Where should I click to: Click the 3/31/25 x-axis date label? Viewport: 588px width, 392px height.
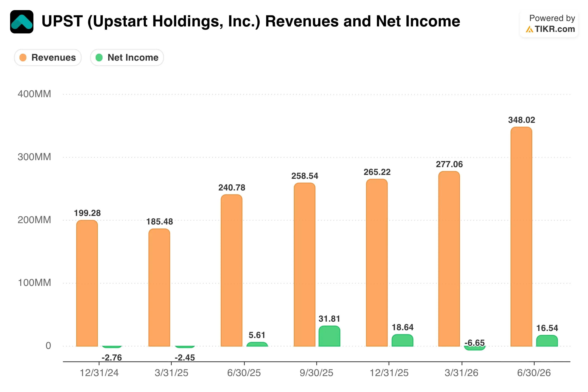[x=171, y=373]
